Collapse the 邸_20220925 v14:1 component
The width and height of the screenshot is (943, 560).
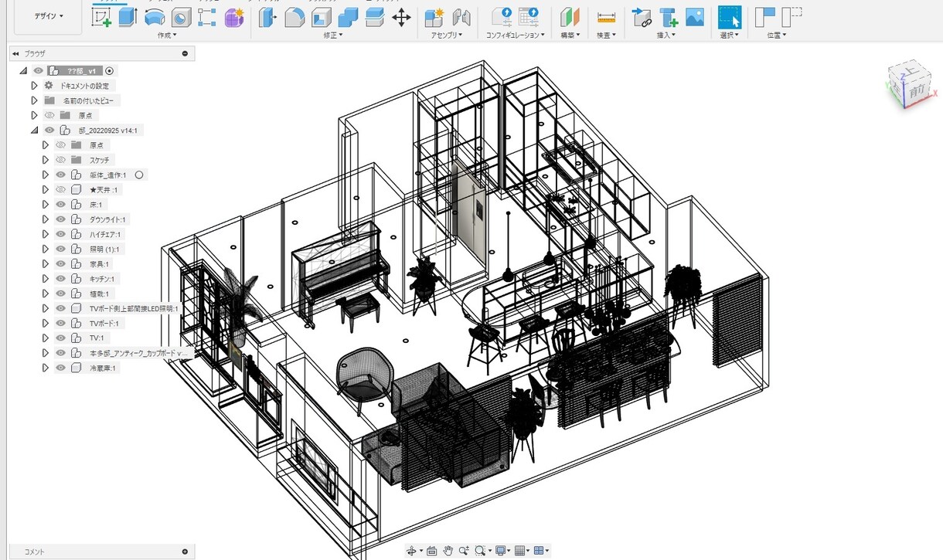34,131
